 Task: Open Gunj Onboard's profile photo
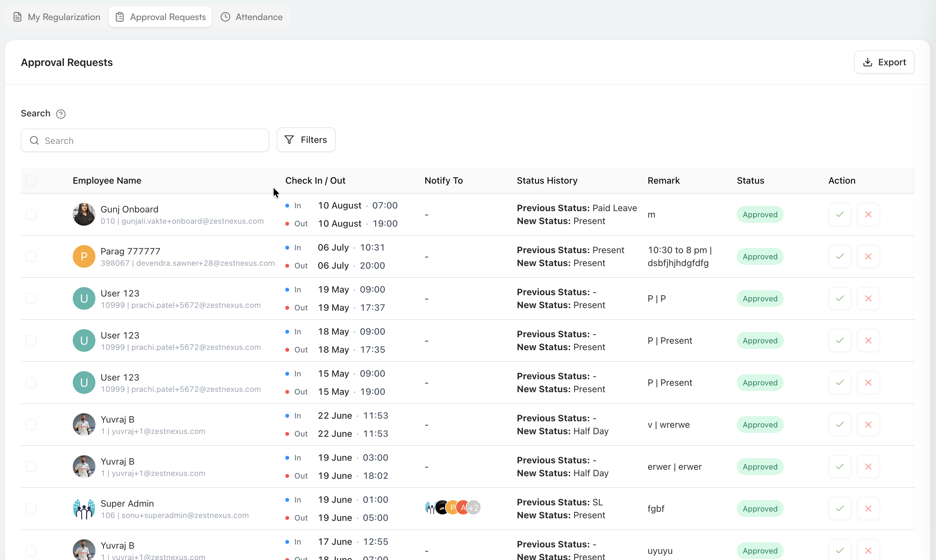point(84,214)
